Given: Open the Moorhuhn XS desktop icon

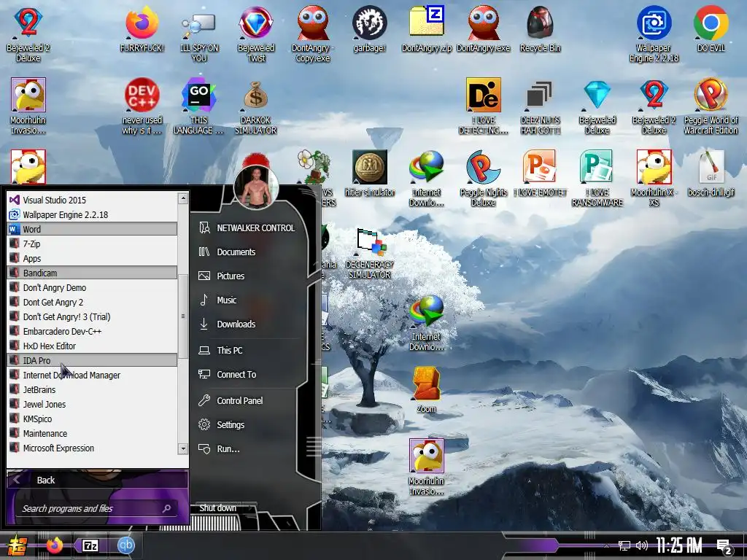Looking at the screenshot, I should (654, 179).
